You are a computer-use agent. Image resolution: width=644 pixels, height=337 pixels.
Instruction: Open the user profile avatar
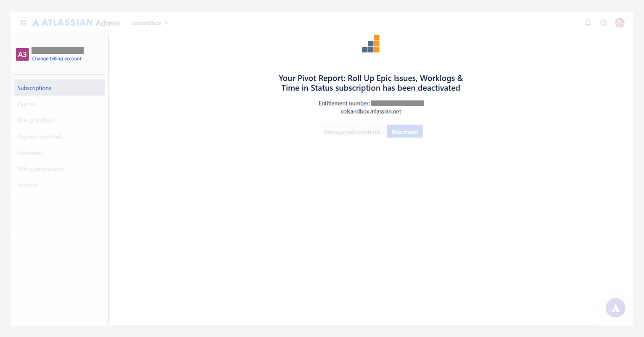[x=620, y=23]
